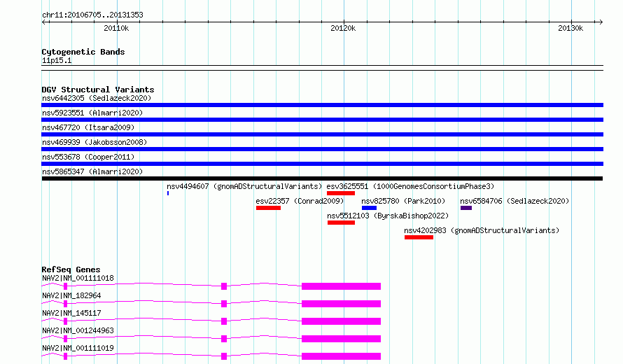Click the nsv467720 (Itsara2009) variant bar
This screenshot has height=364, width=623.
point(322,134)
